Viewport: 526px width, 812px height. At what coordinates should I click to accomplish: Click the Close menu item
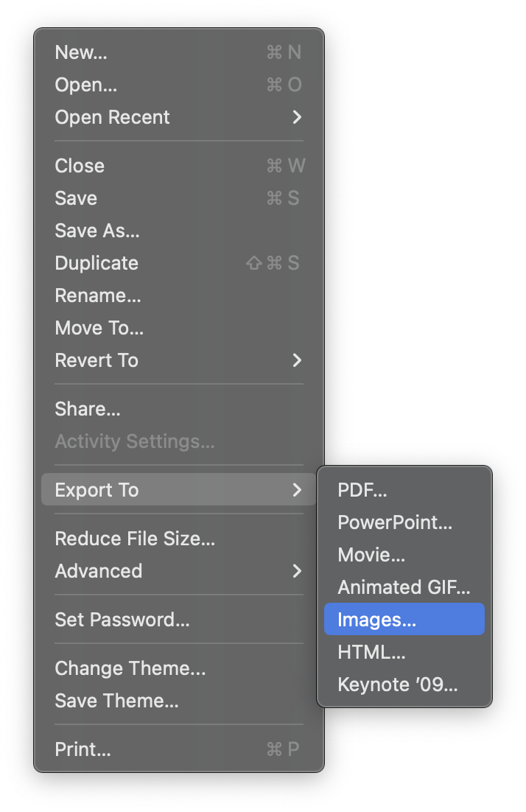[80, 166]
